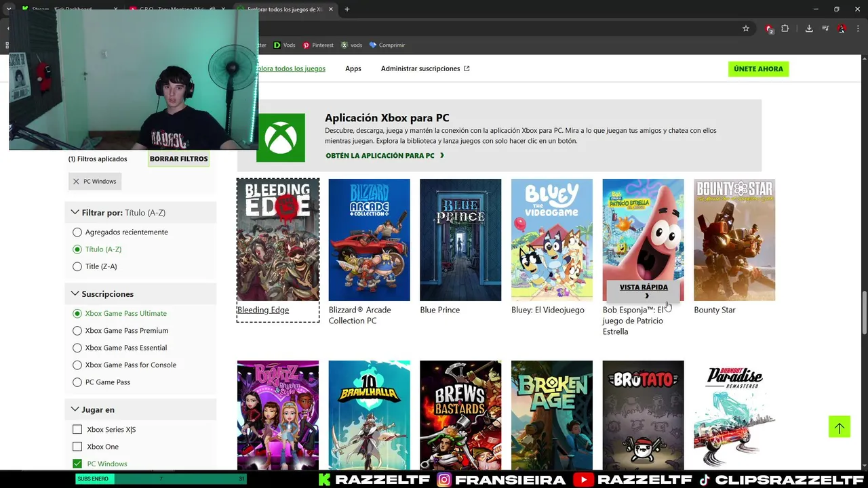868x488 pixels.
Task: Select Título (A-Z) sort option
Action: (98, 249)
